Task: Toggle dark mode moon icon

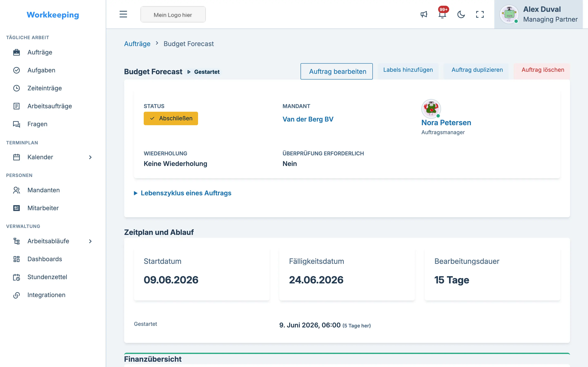Action: 461,14
